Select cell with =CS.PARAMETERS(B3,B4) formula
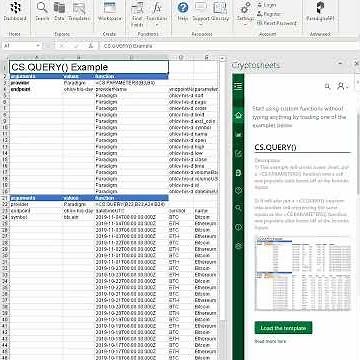This screenshot has width=360, height=360. click(132, 83)
